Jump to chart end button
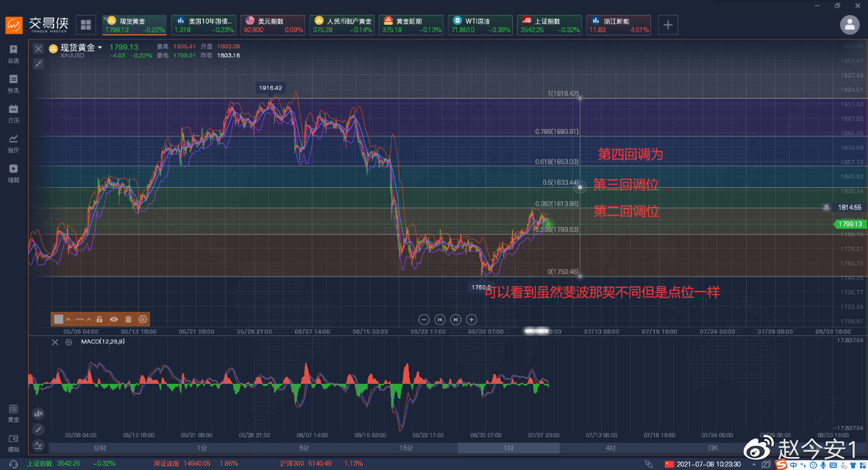Screen dimensions: 868x470 (x=456, y=319)
